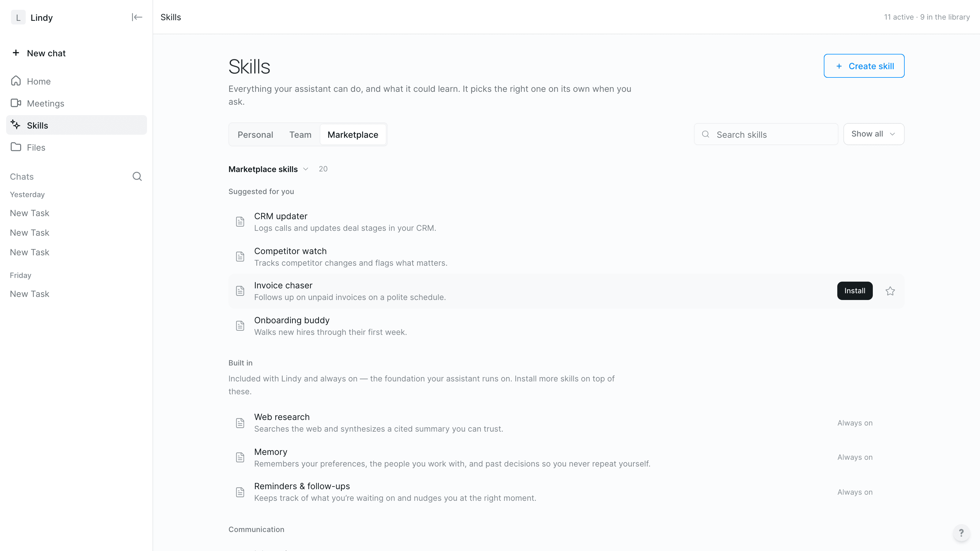Click the Skills sparkle icon in sidebar
Screen dimensions: 980x551
tap(16, 125)
